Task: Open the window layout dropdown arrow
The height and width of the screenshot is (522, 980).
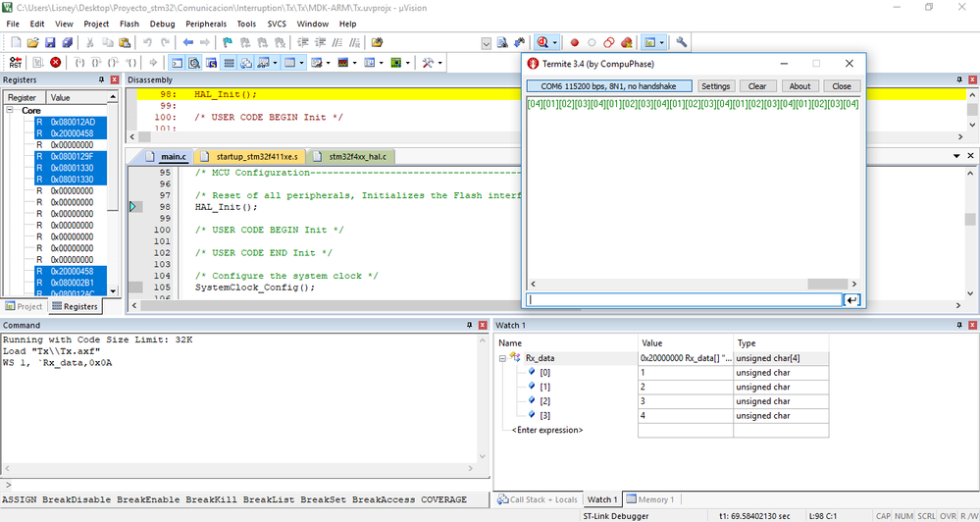Action: [661, 42]
